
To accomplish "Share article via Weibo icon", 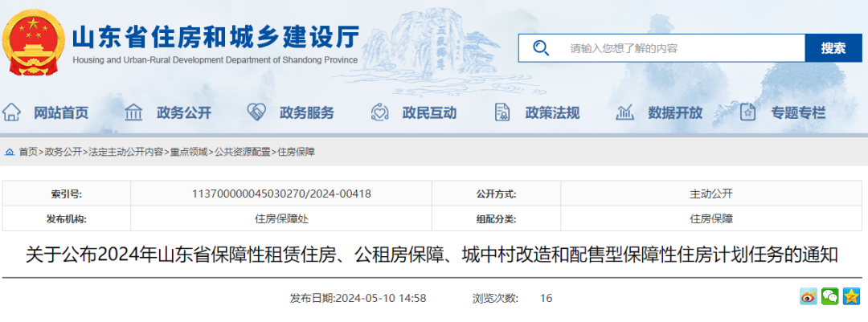I will tap(809, 296).
